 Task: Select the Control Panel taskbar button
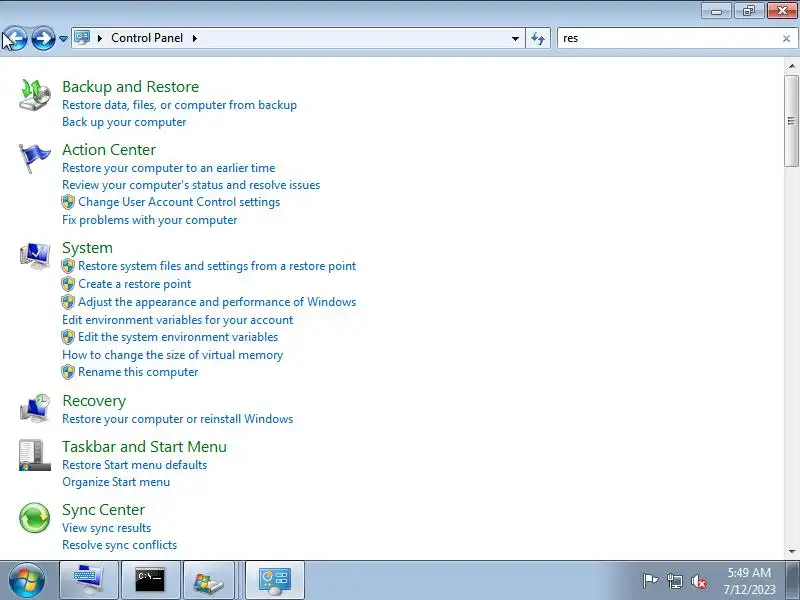click(274, 580)
